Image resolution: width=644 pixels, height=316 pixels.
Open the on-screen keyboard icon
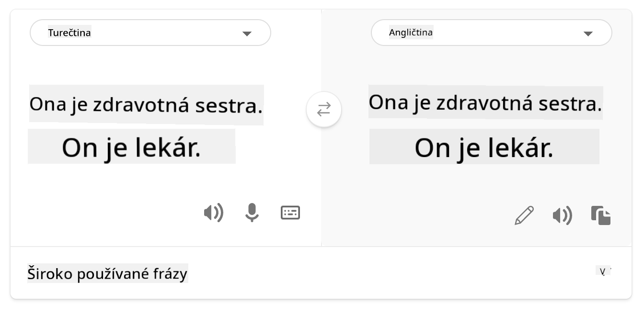[x=290, y=213]
